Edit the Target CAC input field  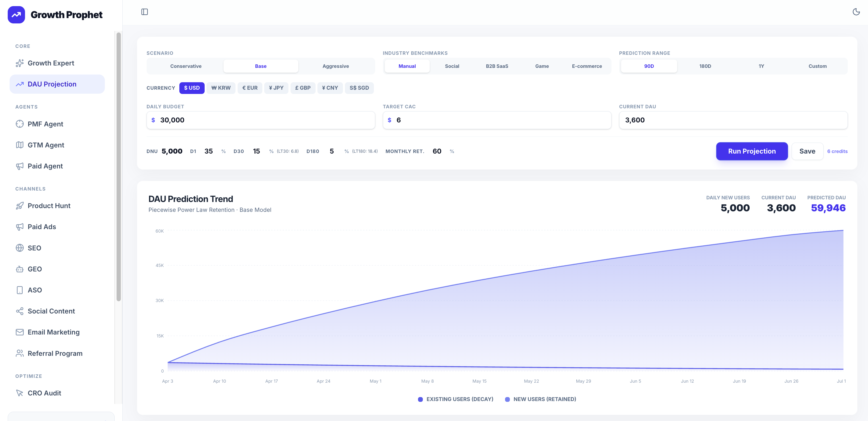[497, 120]
